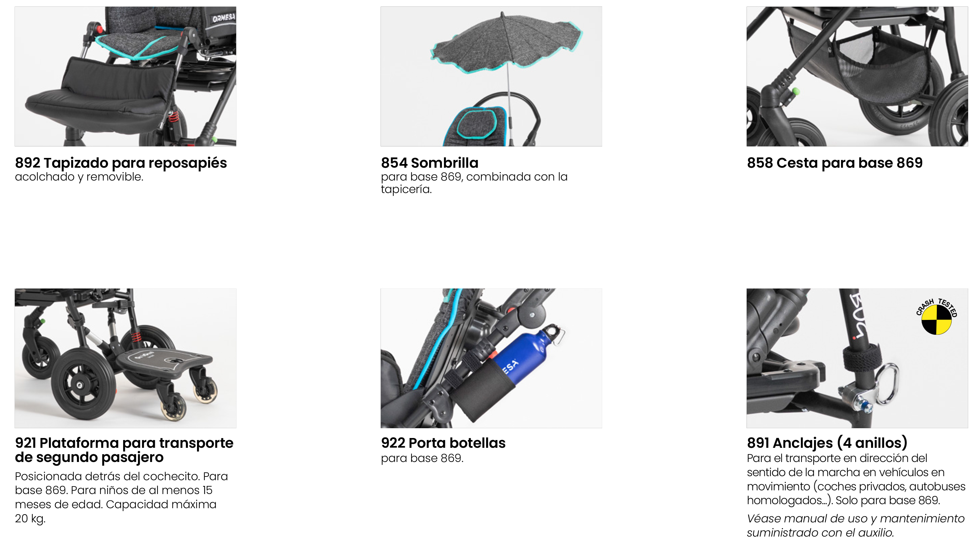This screenshot has height=546, width=980.
Task: Select the '854 Sombrilla' heading
Action: [x=429, y=163]
